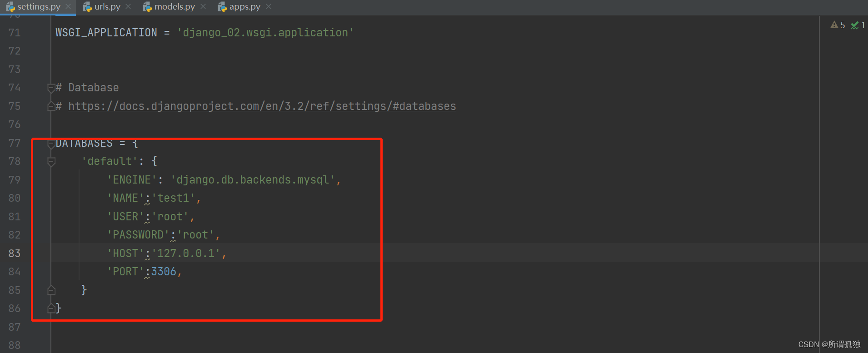This screenshot has height=353, width=868.
Task: Place cursor on 'default' key
Action: (110, 161)
